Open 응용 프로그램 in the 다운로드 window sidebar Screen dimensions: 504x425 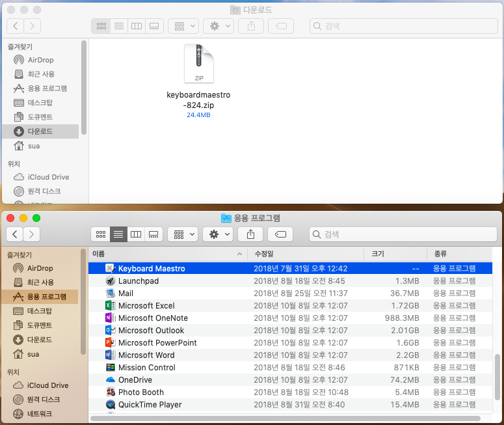click(x=40, y=88)
